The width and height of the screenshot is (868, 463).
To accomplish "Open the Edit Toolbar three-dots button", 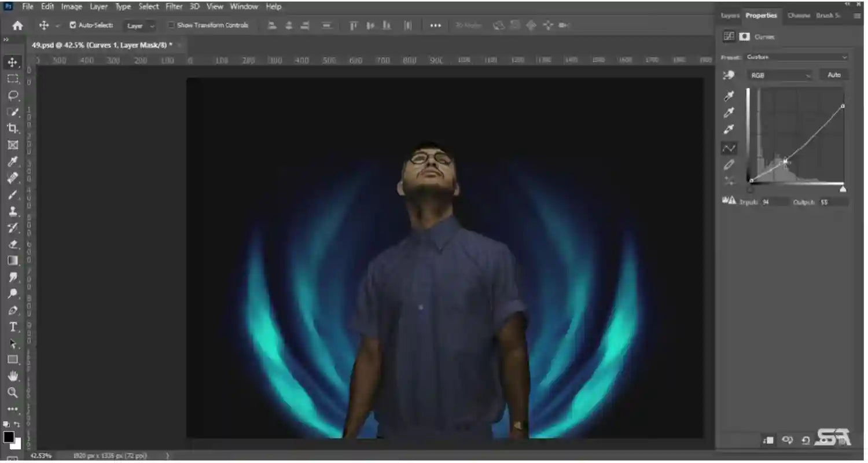I will 13,409.
